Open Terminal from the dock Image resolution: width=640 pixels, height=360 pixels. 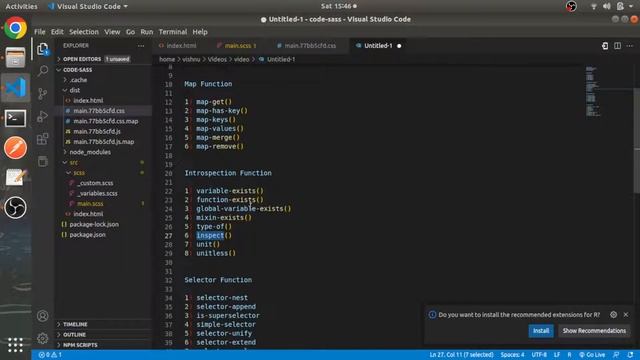16,118
